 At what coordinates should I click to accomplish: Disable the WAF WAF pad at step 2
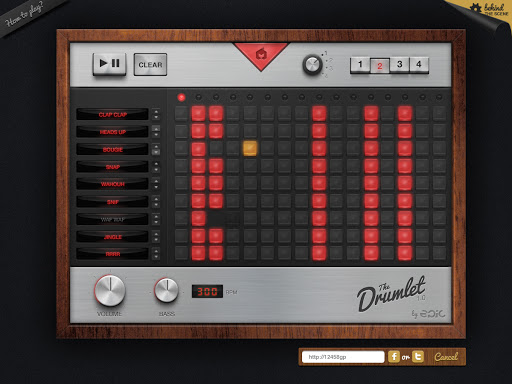point(198,218)
